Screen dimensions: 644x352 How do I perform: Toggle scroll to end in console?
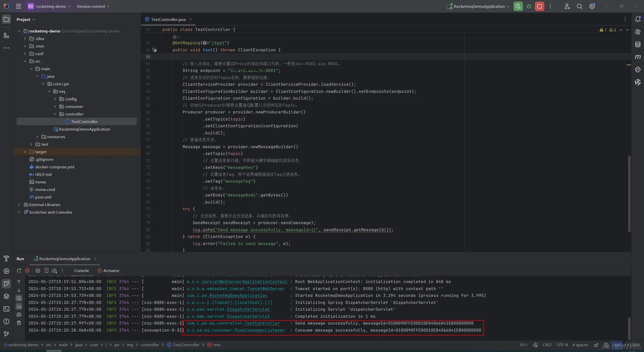pos(19,306)
